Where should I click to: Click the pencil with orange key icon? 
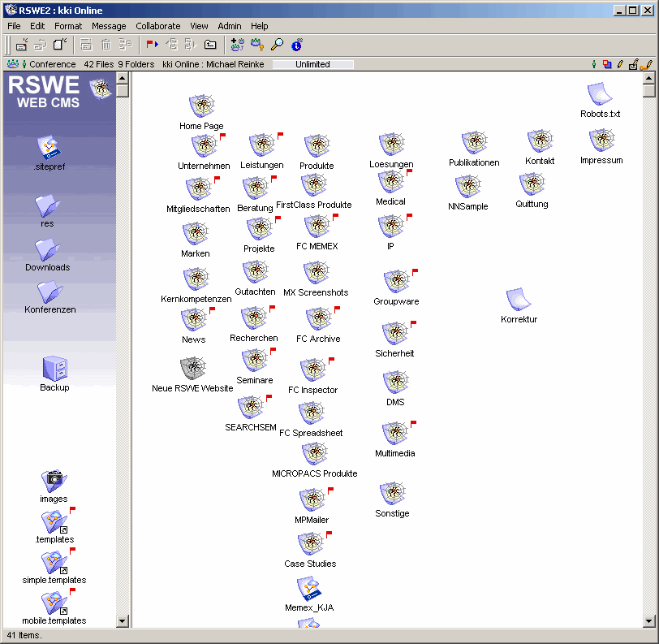point(646,64)
